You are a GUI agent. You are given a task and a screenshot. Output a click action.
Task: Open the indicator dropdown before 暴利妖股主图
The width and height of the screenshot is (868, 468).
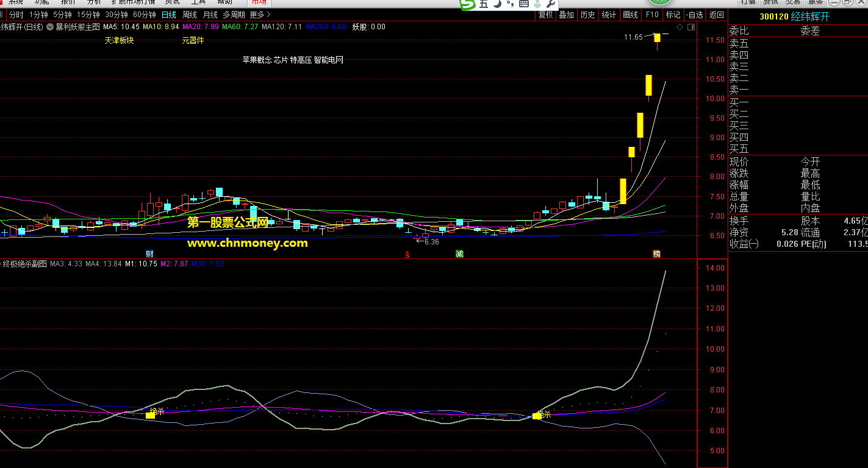[x=49, y=27]
